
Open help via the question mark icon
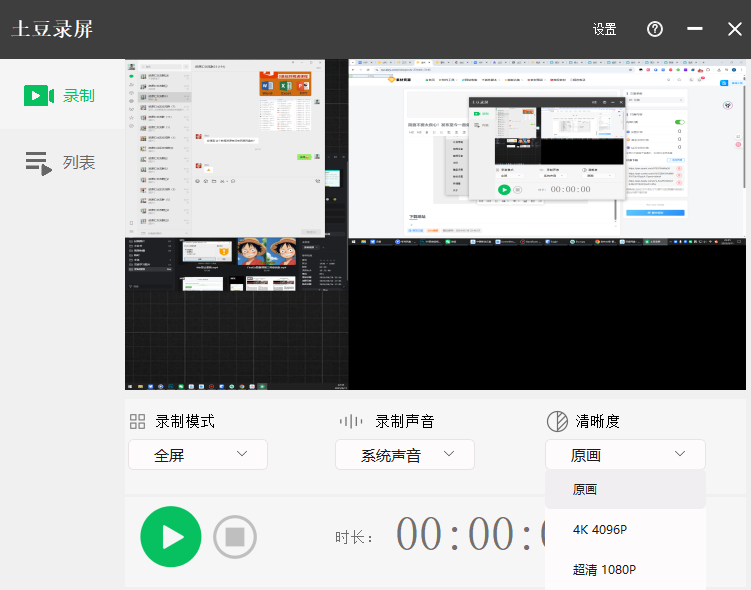click(655, 29)
